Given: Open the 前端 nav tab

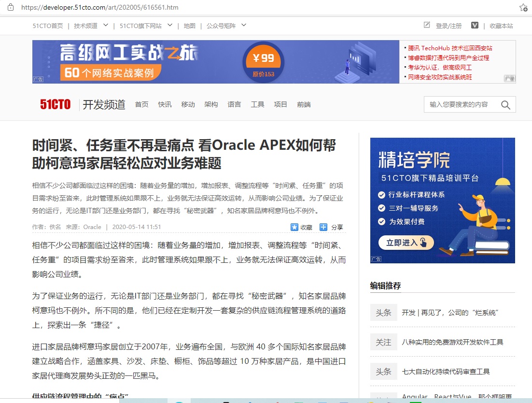Looking at the screenshot, I should 304,104.
